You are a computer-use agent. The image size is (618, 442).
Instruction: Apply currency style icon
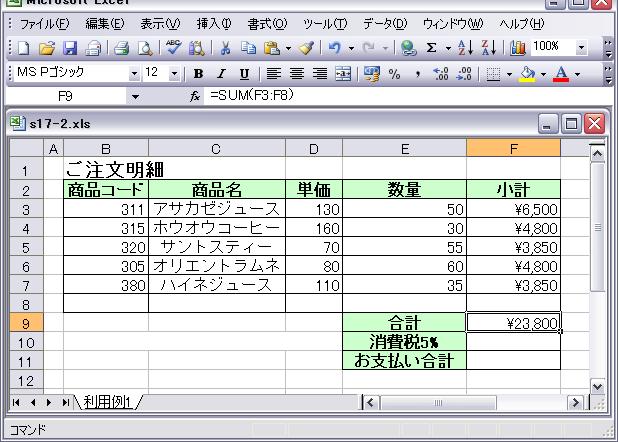372,74
